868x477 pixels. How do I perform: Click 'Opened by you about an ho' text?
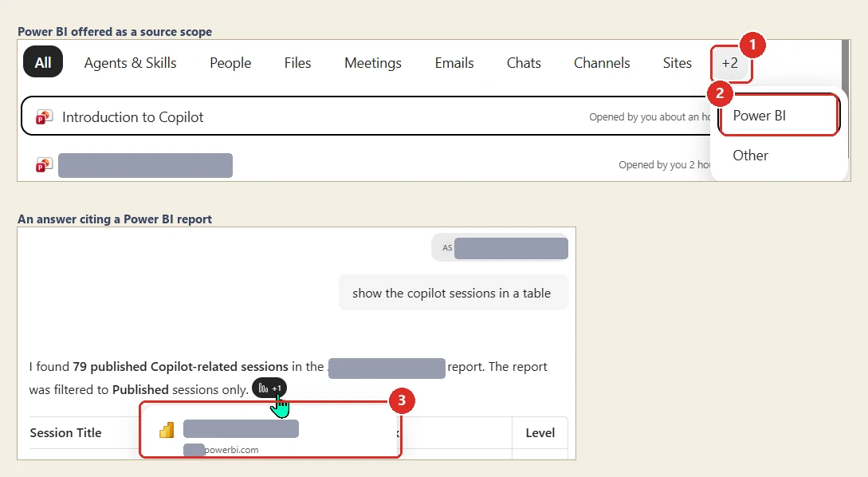650,117
